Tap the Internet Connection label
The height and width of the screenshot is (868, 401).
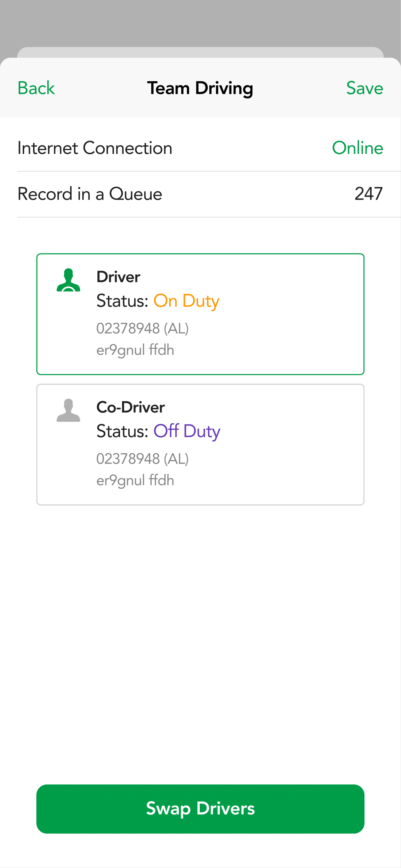(95, 148)
